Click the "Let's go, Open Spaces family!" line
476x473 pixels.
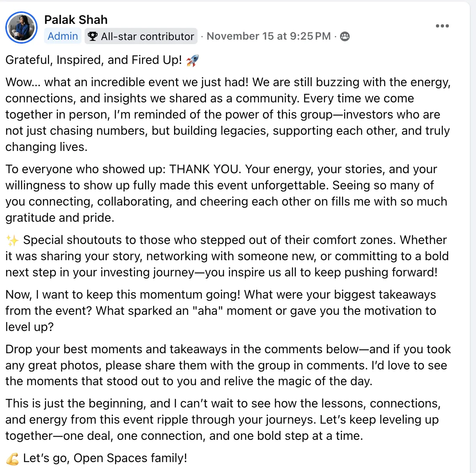105,458
